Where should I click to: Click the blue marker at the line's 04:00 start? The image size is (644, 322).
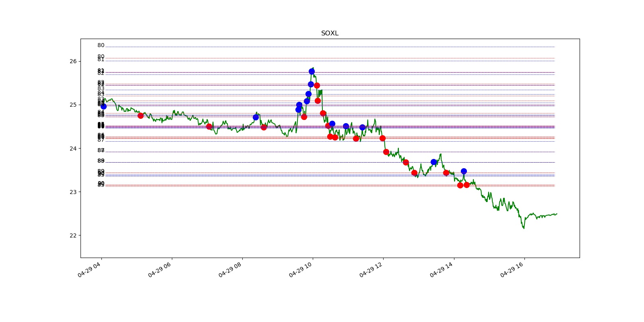point(103,106)
